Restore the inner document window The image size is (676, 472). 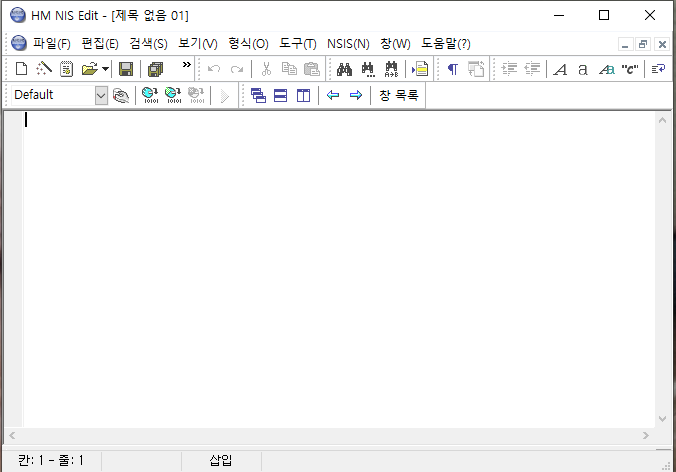[x=643, y=44]
